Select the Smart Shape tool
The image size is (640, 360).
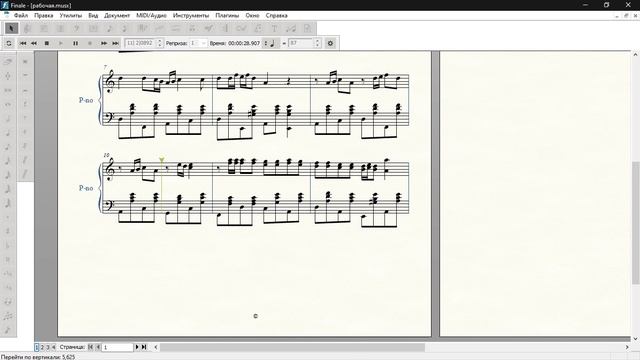pos(176,28)
